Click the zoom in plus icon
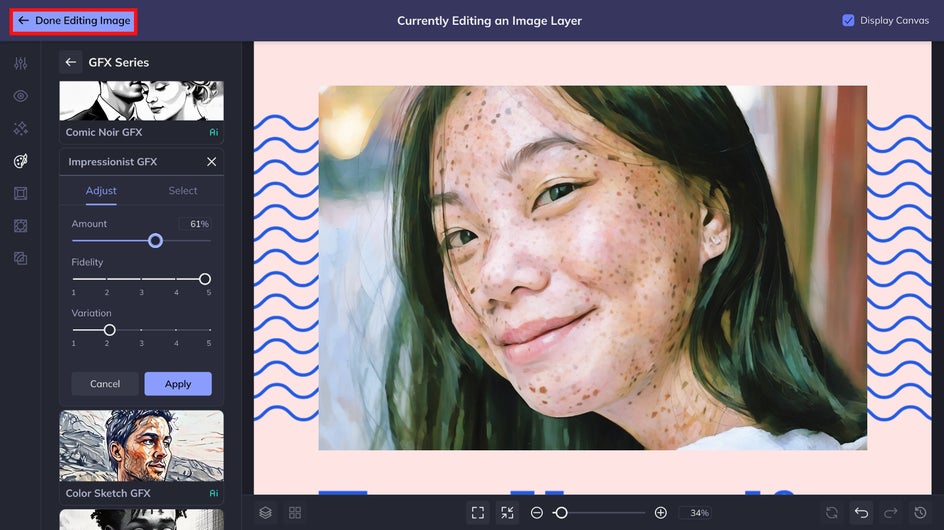The height and width of the screenshot is (530, 944). tap(660, 513)
